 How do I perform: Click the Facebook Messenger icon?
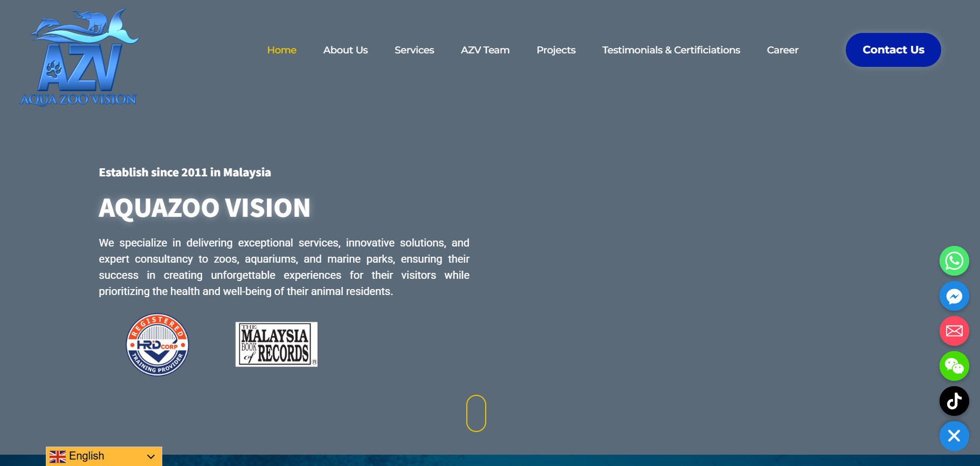click(954, 296)
